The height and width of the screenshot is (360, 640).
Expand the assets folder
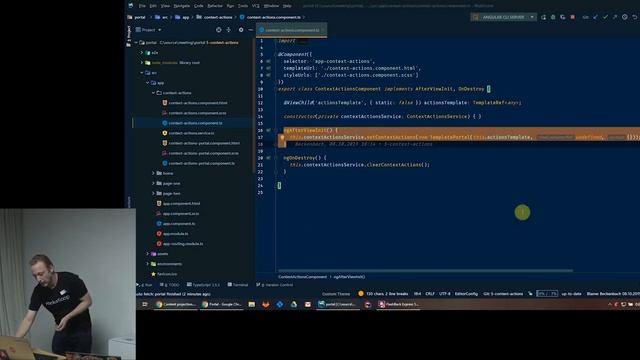pos(148,253)
